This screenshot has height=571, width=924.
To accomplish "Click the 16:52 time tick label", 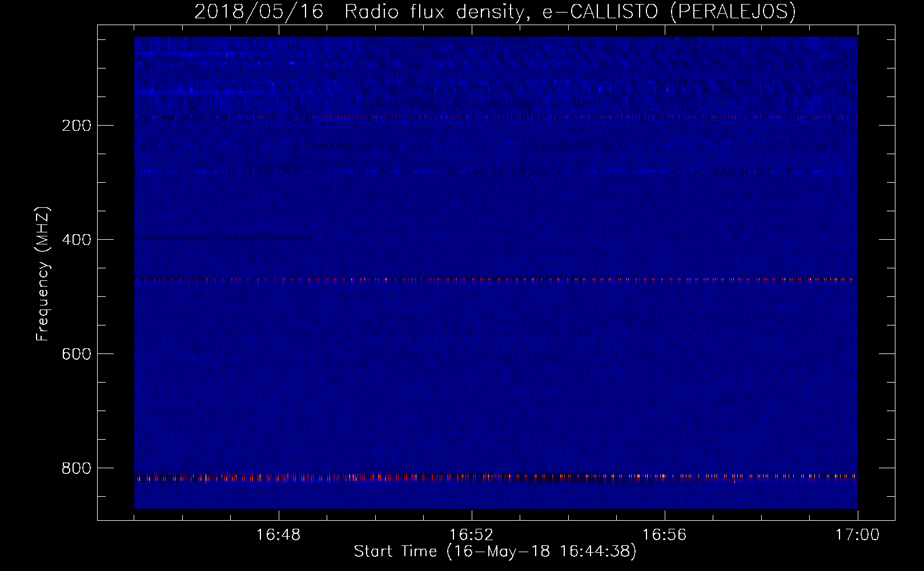I will (x=472, y=535).
